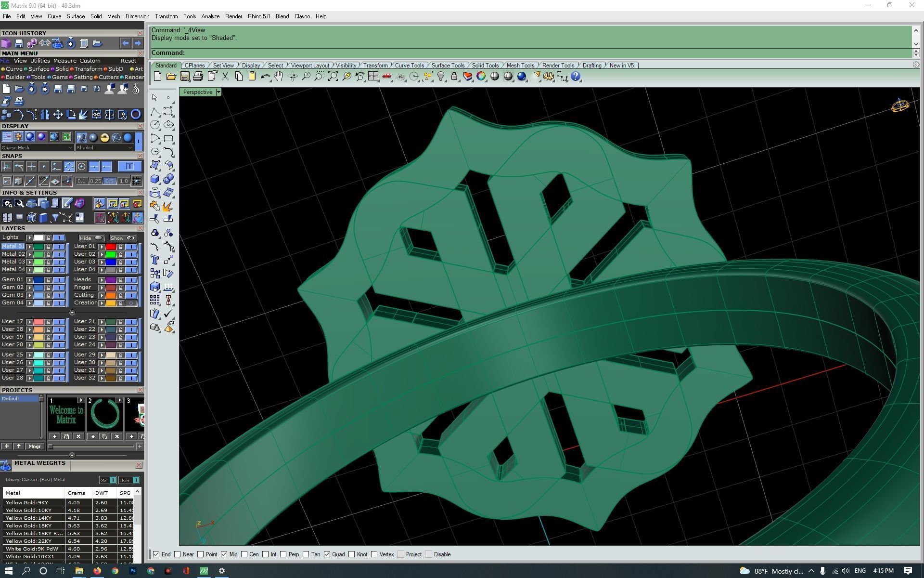The width and height of the screenshot is (924, 578).
Task: Expand the Gem 01 layer arrow
Action: 30,280
